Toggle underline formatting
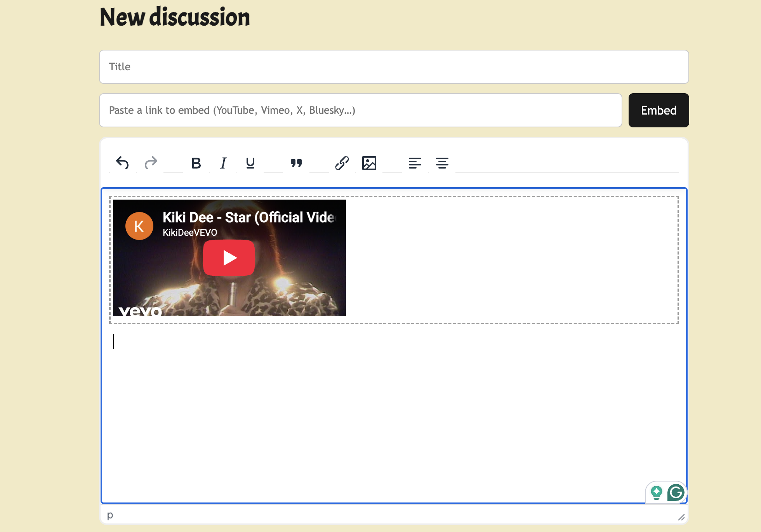Image resolution: width=761 pixels, height=532 pixels. 250,163
